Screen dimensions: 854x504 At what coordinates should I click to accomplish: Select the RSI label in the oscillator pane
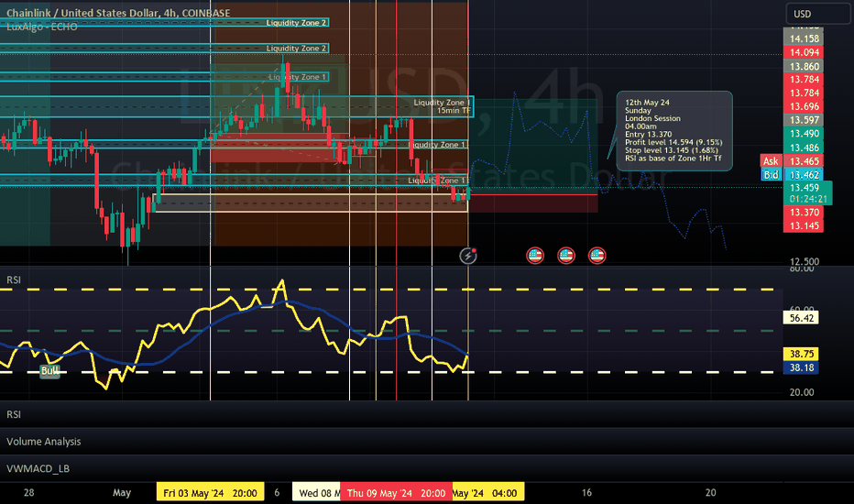pos(14,279)
